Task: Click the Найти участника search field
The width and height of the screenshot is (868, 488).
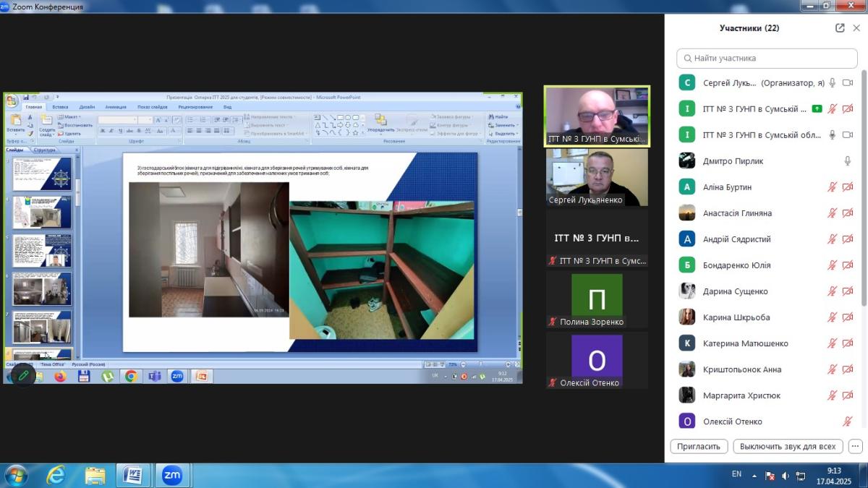Action: (767, 58)
